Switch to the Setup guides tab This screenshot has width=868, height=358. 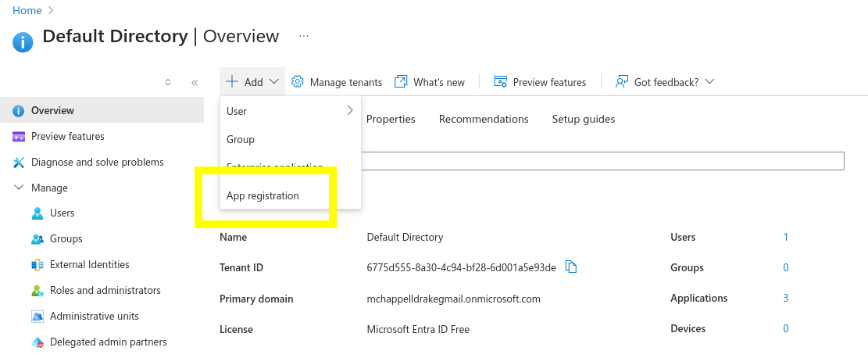coord(583,119)
